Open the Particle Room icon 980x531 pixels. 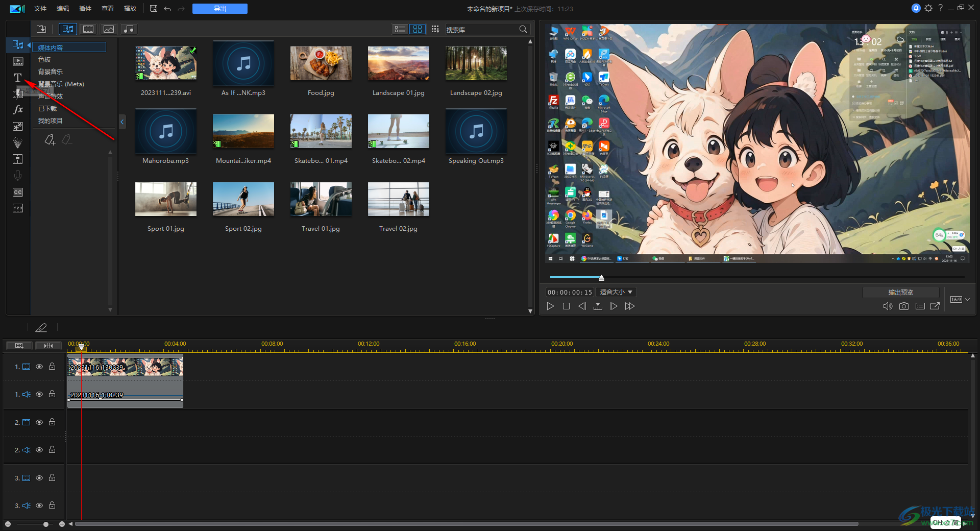pos(18,142)
